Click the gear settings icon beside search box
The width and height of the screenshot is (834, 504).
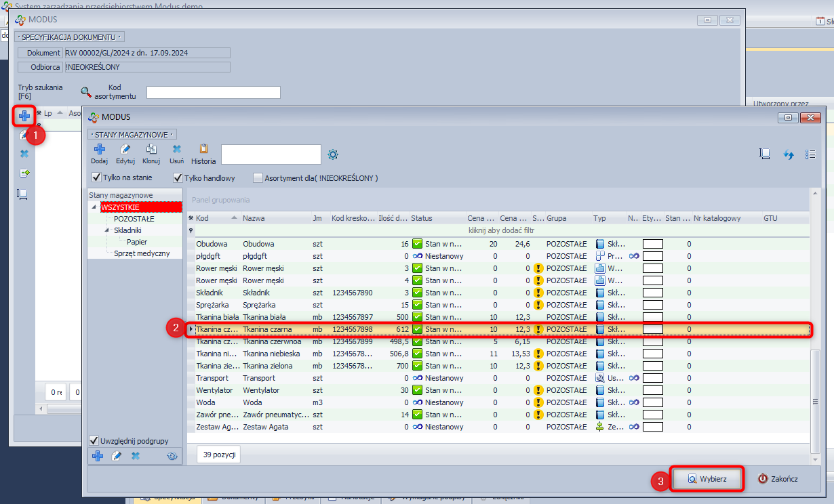333,154
